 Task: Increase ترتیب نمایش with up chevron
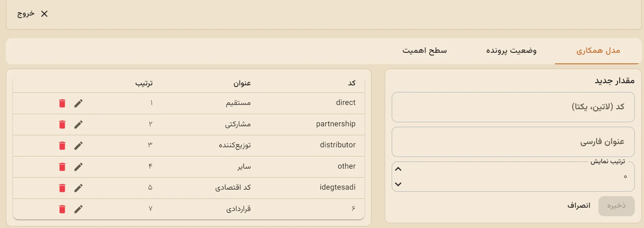tap(398, 169)
